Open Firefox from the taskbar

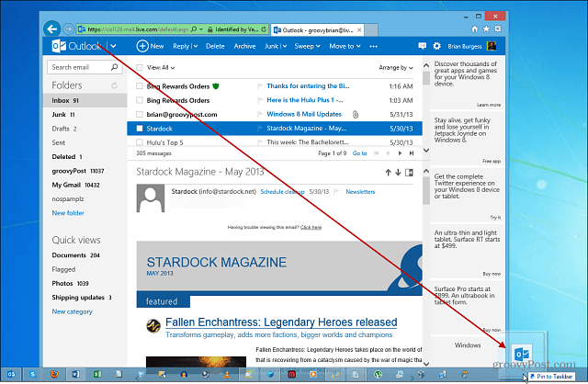coord(54,374)
